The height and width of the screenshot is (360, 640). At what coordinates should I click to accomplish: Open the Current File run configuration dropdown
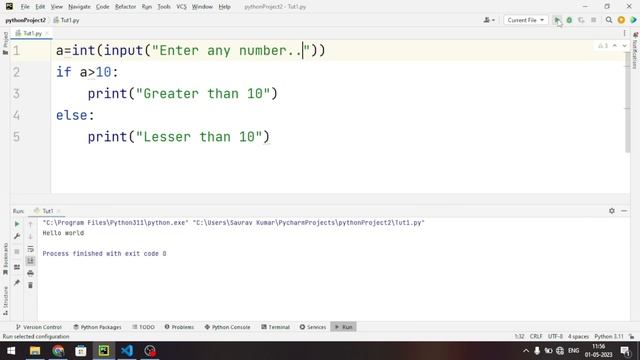(x=525, y=20)
